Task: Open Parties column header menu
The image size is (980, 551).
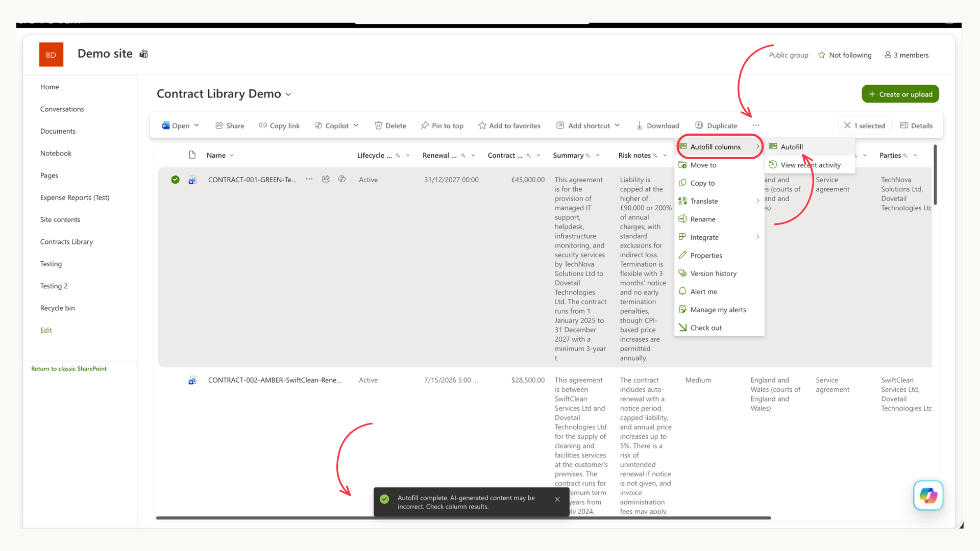Action: (915, 156)
